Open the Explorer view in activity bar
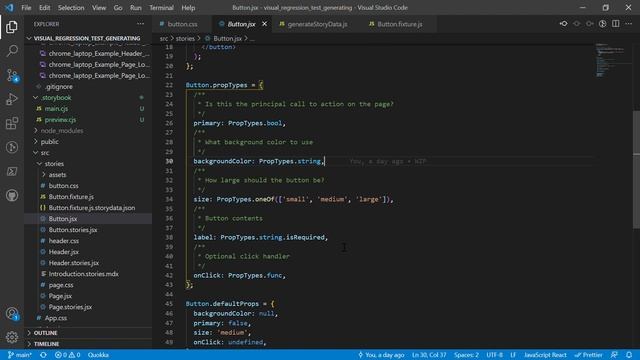The height and width of the screenshot is (360, 640). coord(12,27)
